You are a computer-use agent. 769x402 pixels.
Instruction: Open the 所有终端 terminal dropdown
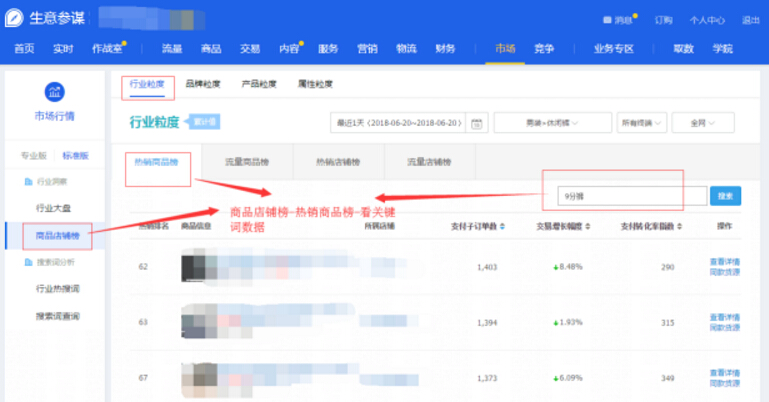coord(641,123)
